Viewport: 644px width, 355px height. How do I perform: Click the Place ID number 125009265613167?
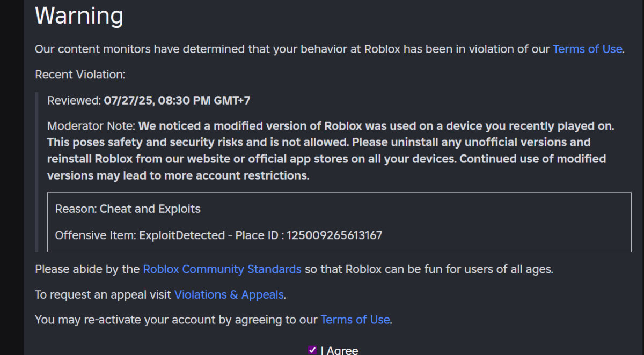point(334,235)
